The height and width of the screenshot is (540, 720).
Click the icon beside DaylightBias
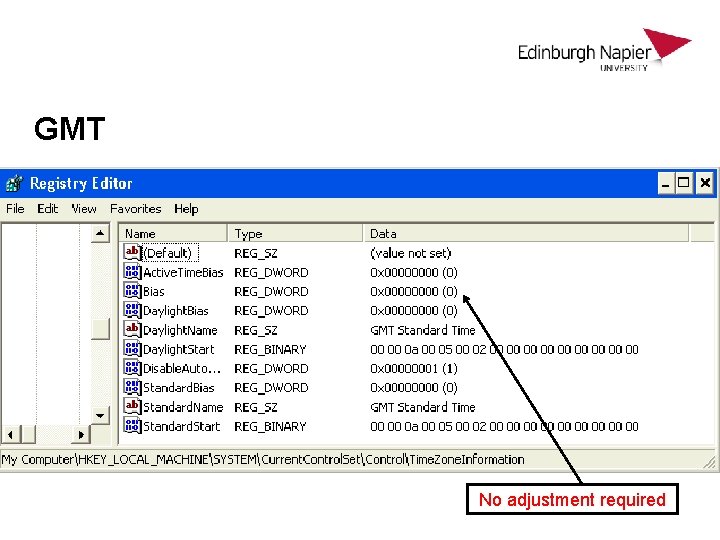[132, 310]
